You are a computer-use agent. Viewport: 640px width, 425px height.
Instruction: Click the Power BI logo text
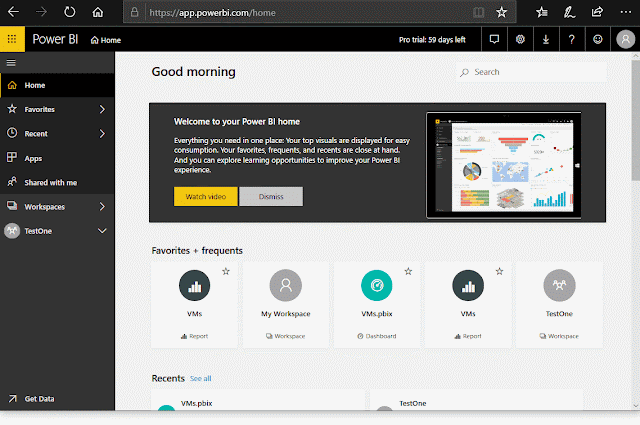pos(55,39)
